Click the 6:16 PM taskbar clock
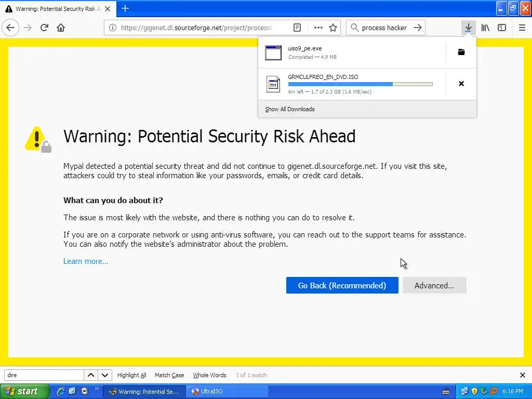532x399 pixels. point(513,391)
